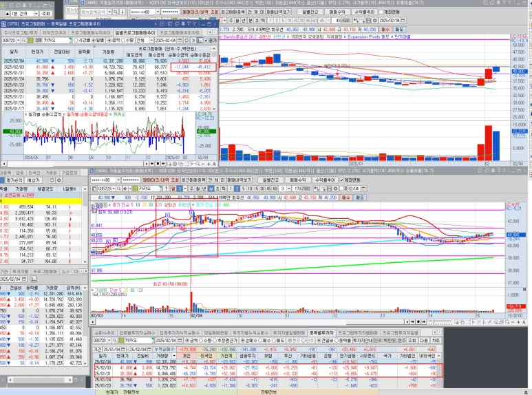Open calendar picker beside 2025-02-04 date

click(x=179, y=40)
